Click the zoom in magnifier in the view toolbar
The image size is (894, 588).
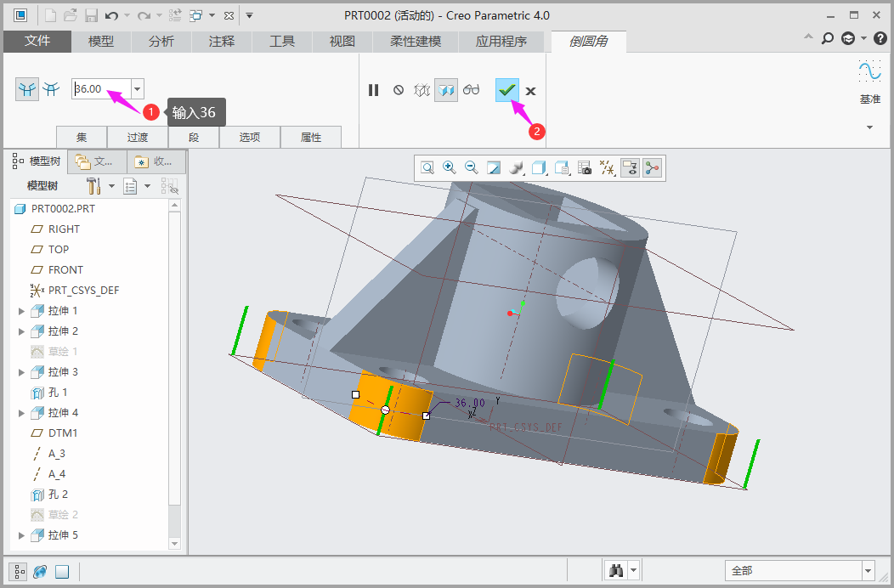pos(449,168)
